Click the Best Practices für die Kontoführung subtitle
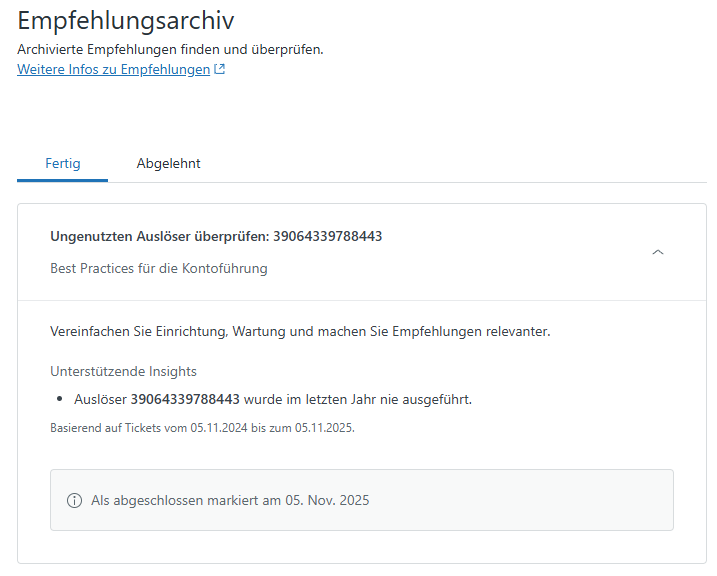The height and width of the screenshot is (576, 717). [x=159, y=268]
